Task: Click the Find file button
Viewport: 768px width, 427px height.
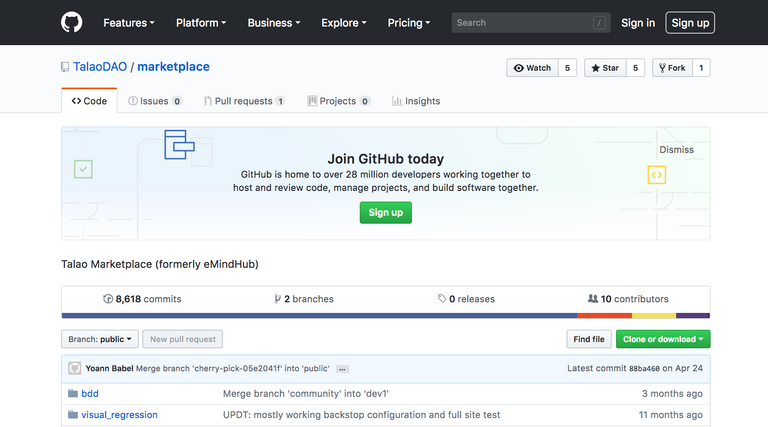Action: pyautogui.click(x=589, y=339)
